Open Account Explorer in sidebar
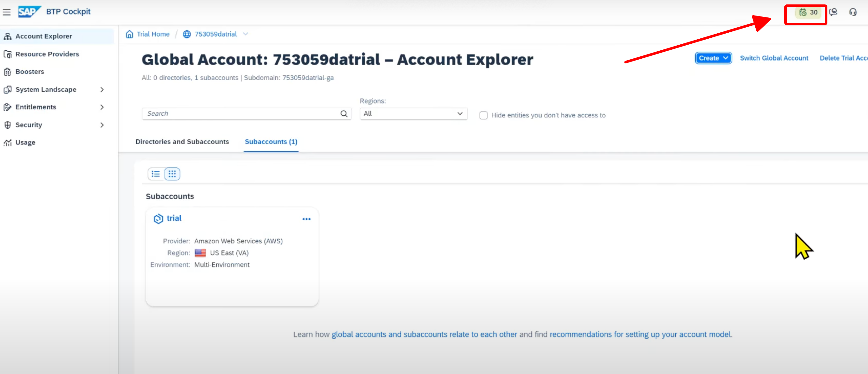The width and height of the screenshot is (868, 374). point(57,36)
